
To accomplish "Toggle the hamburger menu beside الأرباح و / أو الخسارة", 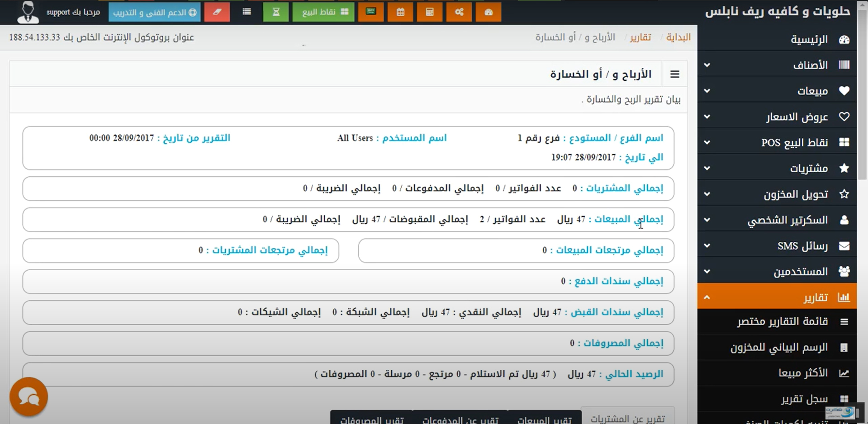I will coord(674,74).
